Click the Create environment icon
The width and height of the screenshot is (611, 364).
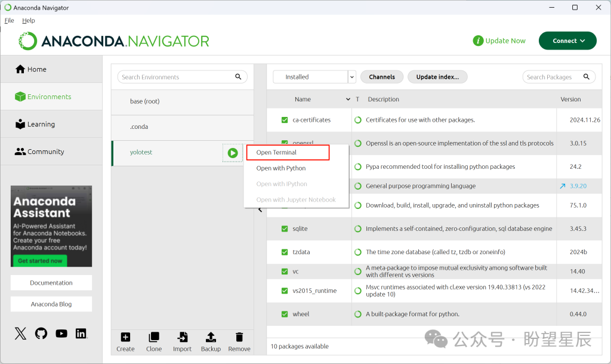[125, 337]
